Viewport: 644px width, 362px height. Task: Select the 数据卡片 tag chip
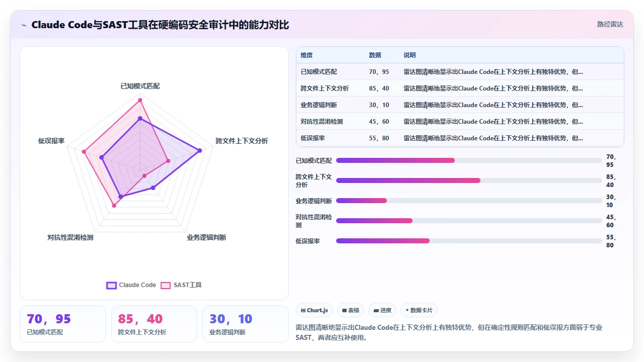point(419,310)
